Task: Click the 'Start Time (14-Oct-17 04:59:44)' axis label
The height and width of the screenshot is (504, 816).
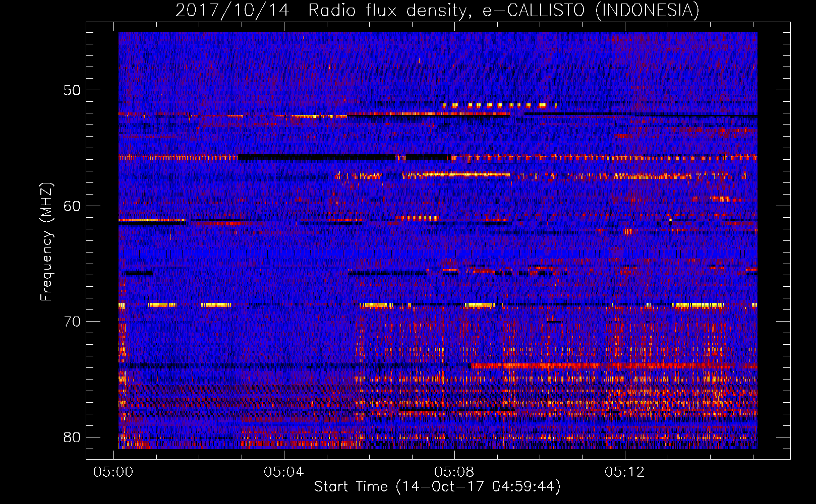Action: pyautogui.click(x=437, y=487)
